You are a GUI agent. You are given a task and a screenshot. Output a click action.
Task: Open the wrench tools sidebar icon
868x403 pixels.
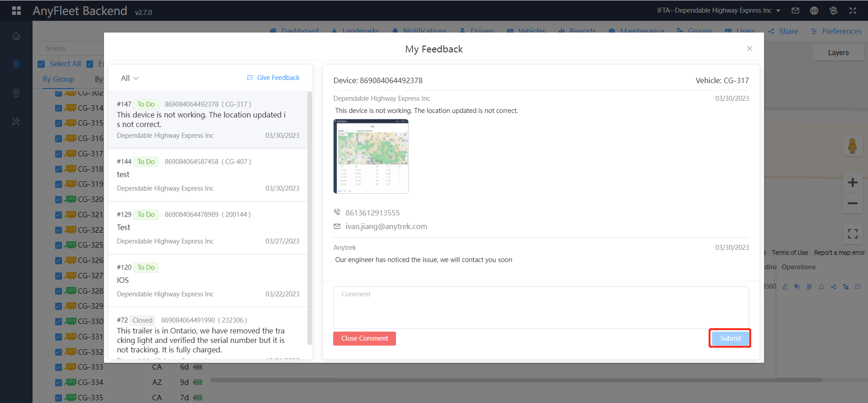click(16, 121)
